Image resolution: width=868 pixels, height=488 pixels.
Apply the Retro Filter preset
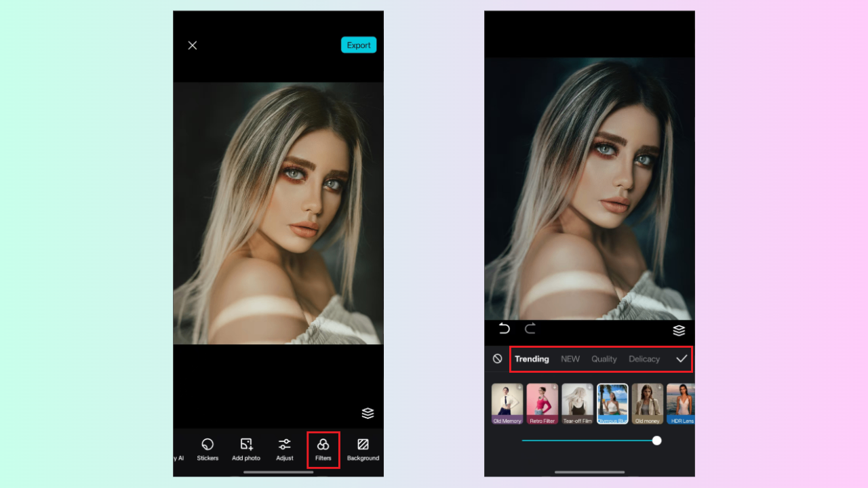point(542,403)
